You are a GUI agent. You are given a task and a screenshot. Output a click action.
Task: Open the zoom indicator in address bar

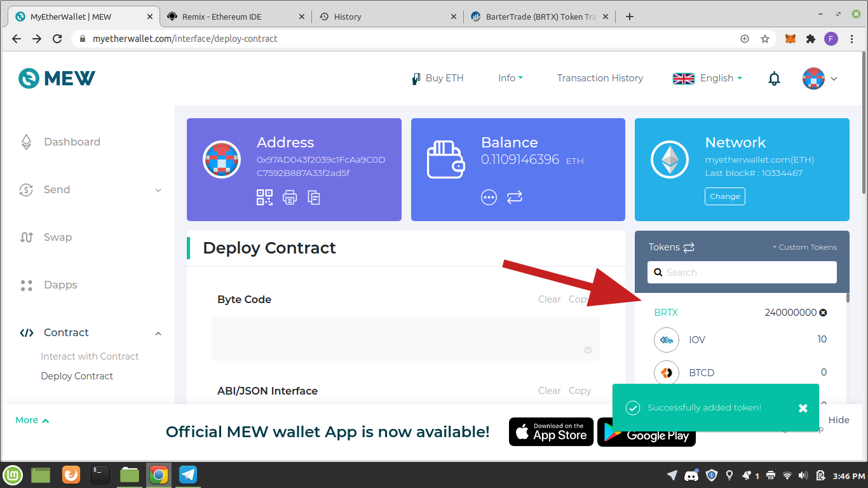click(x=745, y=39)
